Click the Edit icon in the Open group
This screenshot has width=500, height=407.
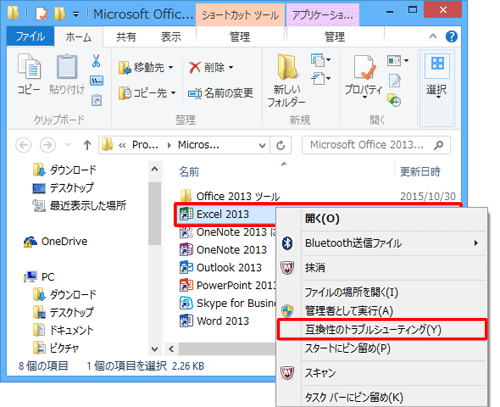pos(395,81)
